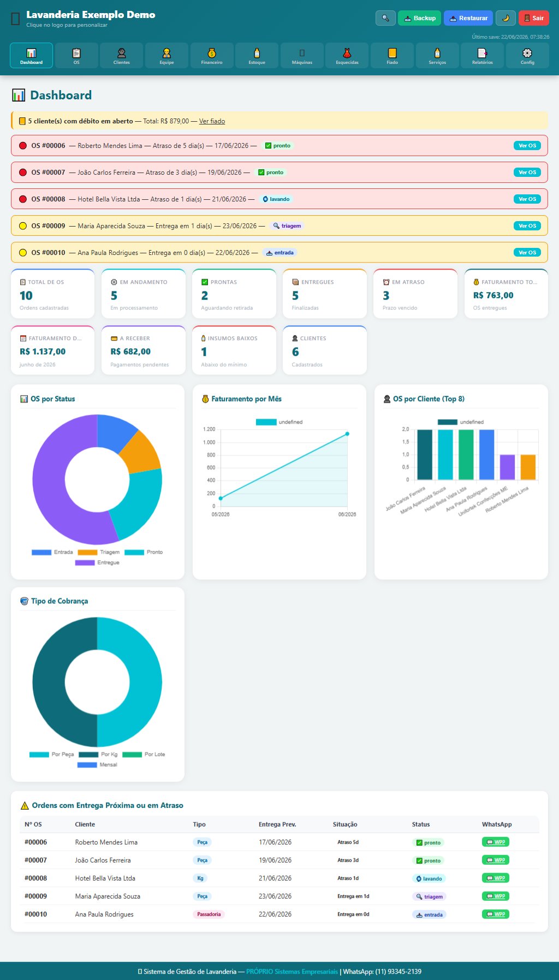559x980 pixels.
Task: Click the Passadoria type tag in table
Action: (x=209, y=914)
